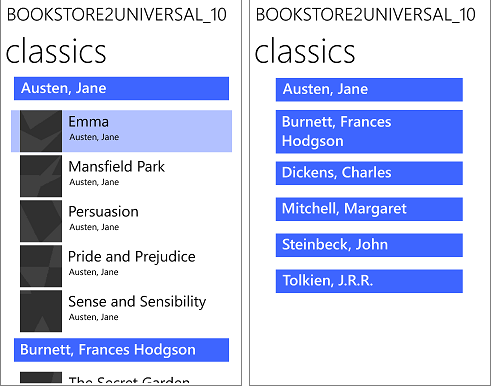Click the Burnett, Frances Hodgson header in book list

coord(121,350)
